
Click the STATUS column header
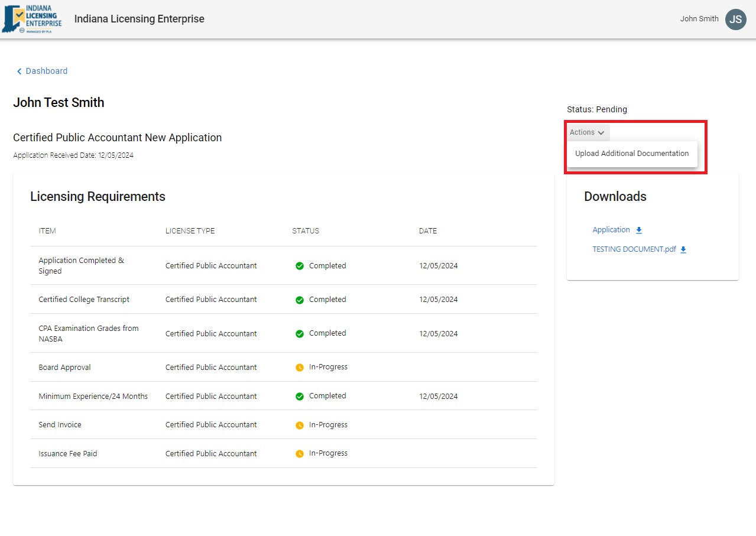pos(306,231)
